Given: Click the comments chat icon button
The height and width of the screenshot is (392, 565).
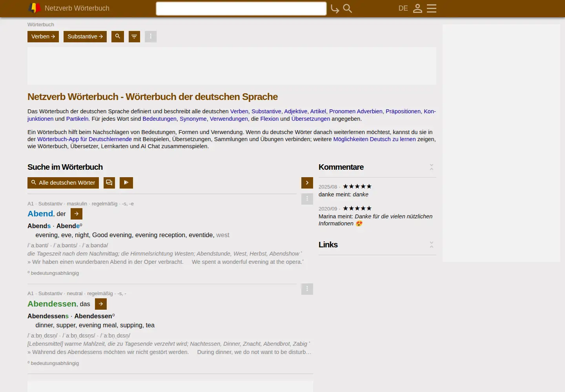Looking at the screenshot, I should click(x=109, y=183).
